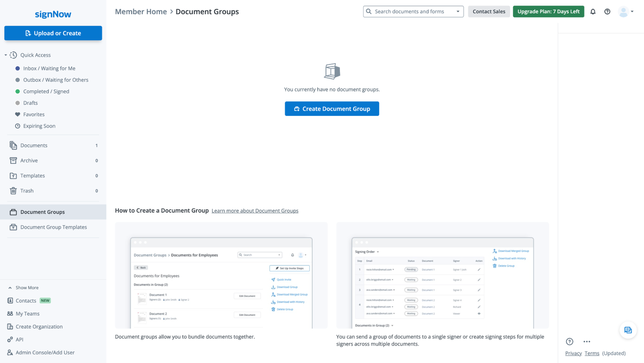Viewport: 644px width, 363px height.
Task: Click the Upgrade Plan: 7 Days Left button
Action: coord(548,12)
